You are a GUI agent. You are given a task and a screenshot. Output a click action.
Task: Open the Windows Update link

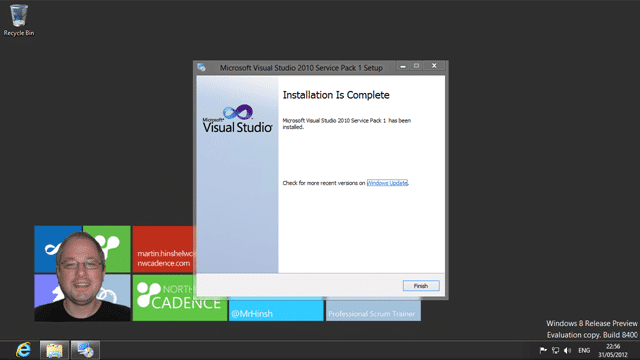coord(387,183)
